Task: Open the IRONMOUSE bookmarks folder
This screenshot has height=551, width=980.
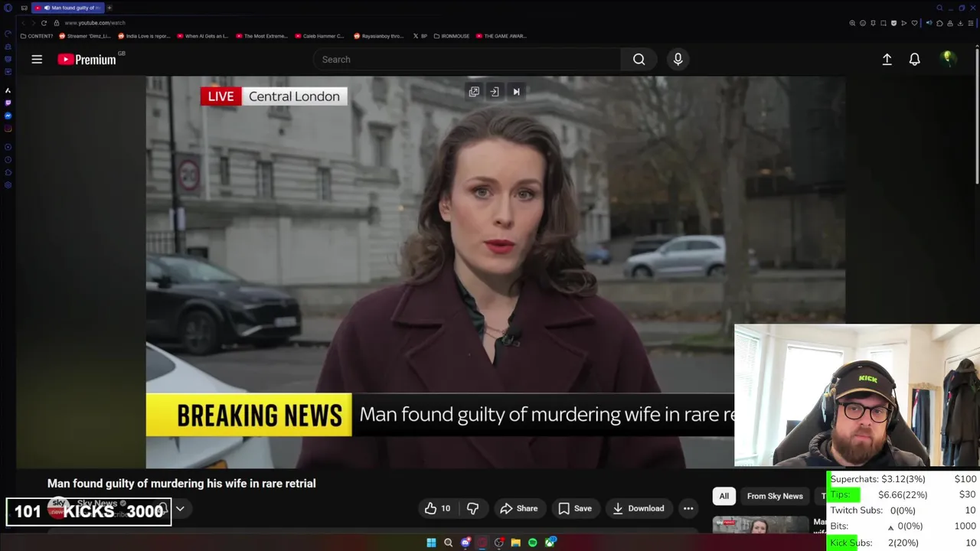Action: (x=452, y=36)
